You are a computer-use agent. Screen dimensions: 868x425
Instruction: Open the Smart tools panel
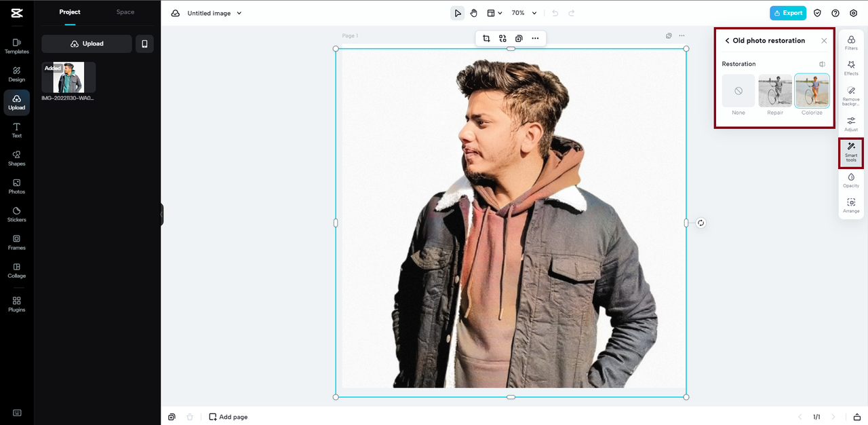pyautogui.click(x=851, y=153)
